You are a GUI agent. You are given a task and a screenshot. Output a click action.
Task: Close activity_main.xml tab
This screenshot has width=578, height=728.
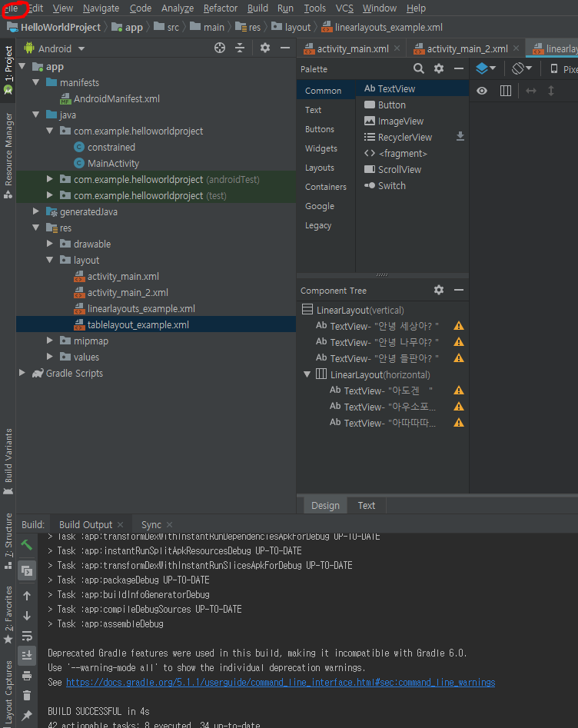click(397, 48)
